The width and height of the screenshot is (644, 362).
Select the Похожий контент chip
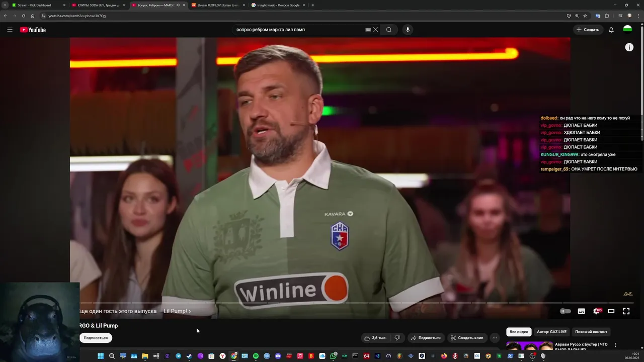[x=591, y=332]
